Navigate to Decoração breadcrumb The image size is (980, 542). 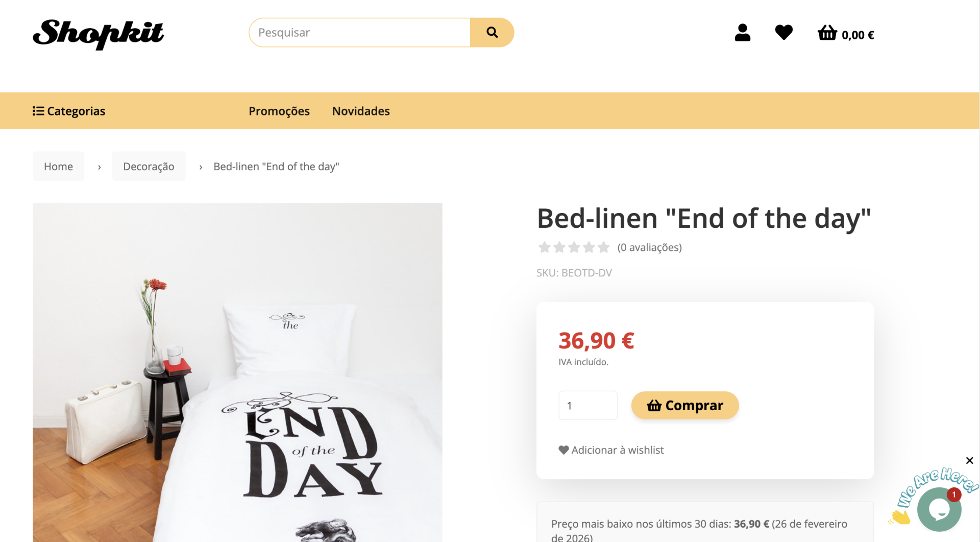[x=149, y=167]
